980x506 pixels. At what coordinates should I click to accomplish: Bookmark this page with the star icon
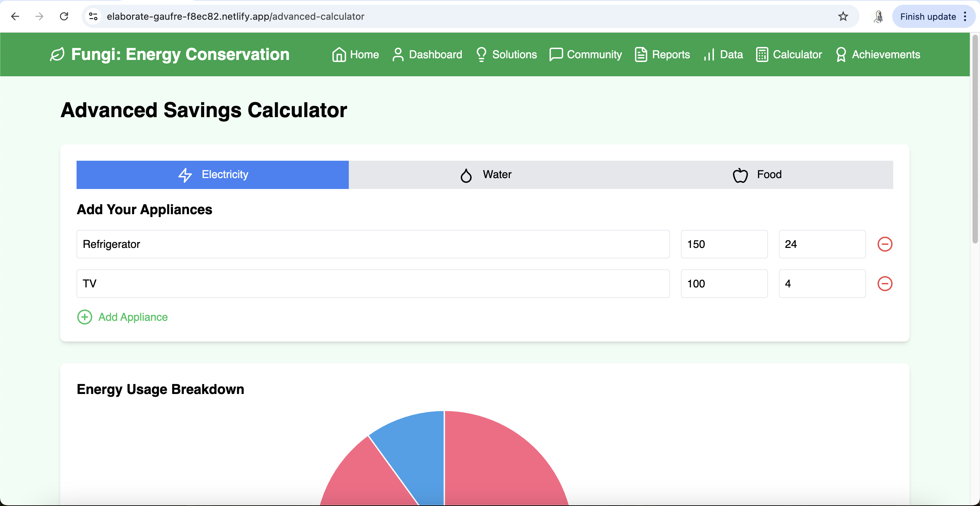(x=843, y=16)
